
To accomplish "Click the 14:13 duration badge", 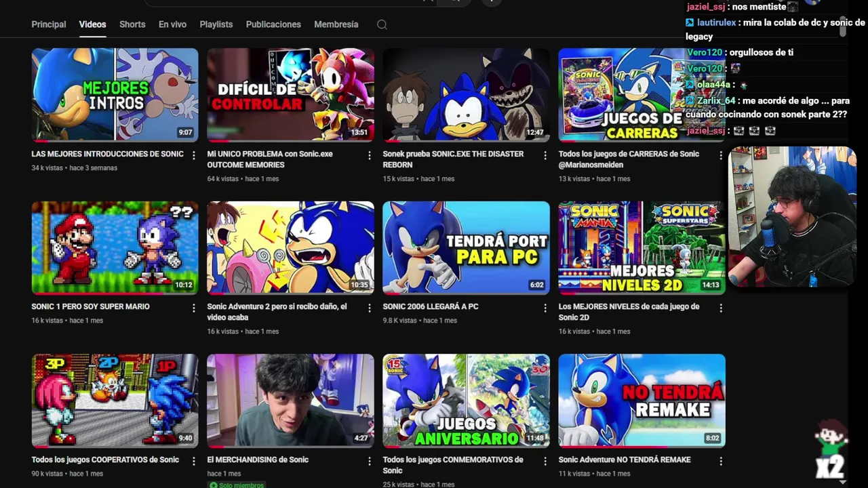I will pos(711,285).
